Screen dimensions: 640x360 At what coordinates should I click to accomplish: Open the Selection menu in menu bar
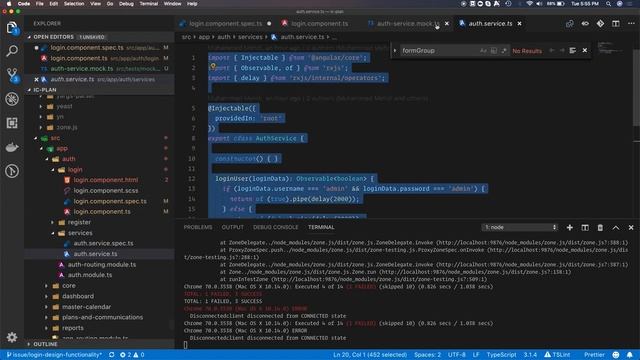(74, 4)
